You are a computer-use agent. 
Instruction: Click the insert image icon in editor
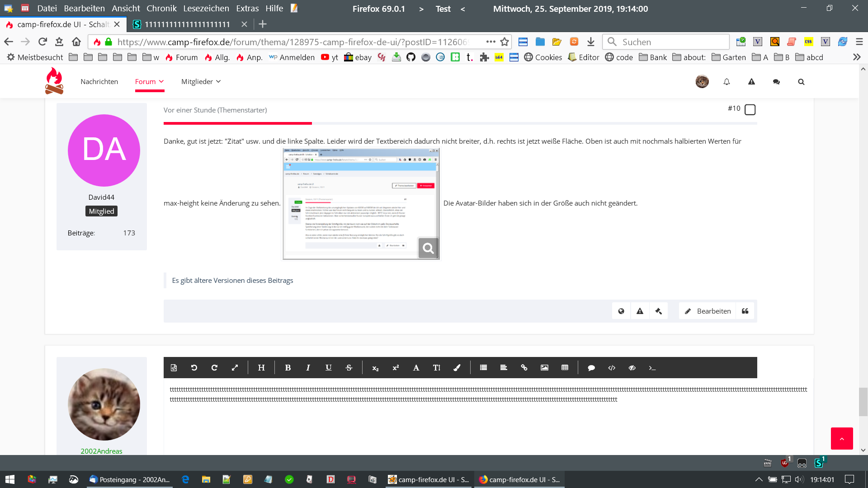click(544, 368)
